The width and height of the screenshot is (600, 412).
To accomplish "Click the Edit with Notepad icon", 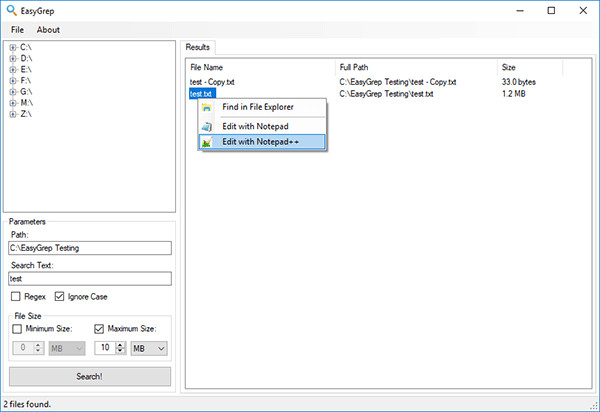I will tap(207, 126).
